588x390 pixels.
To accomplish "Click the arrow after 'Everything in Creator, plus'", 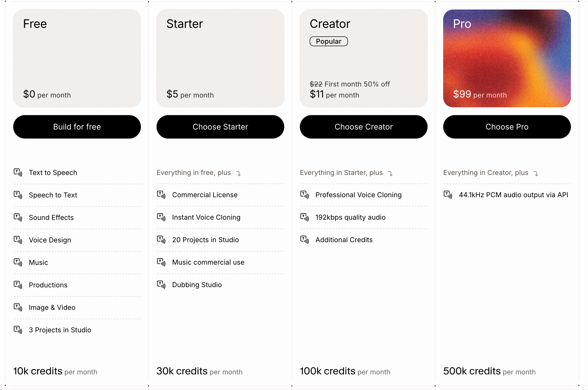I will [x=535, y=173].
